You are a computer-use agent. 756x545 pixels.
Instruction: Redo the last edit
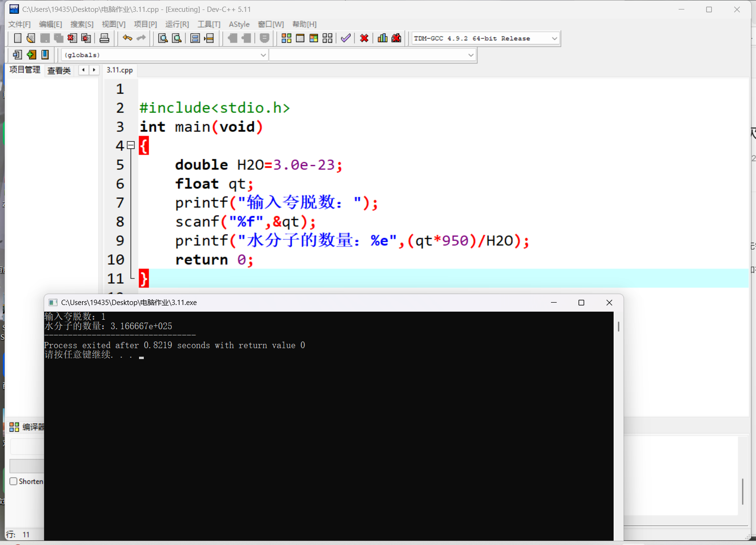tap(141, 38)
